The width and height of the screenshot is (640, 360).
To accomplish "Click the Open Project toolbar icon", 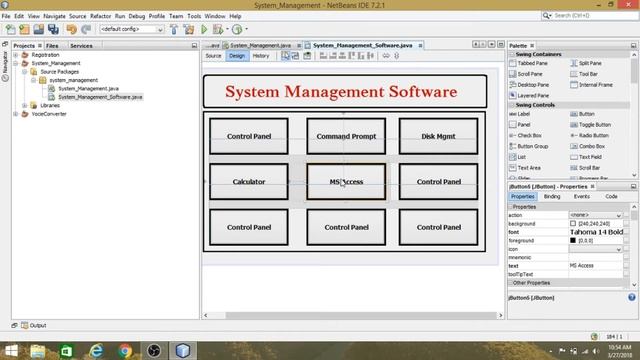I will click(x=39, y=29).
